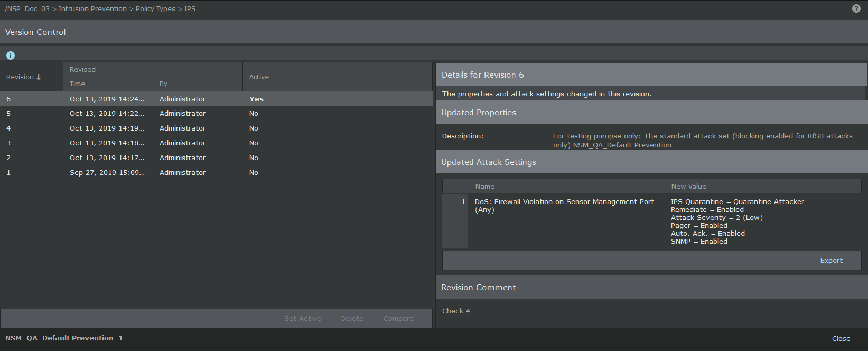
Task: Select revision 3 row number
Action: coord(8,143)
